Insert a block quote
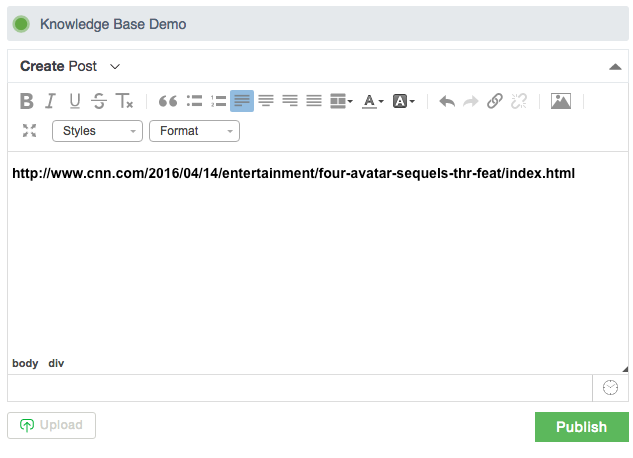633x458 pixels. 168,101
